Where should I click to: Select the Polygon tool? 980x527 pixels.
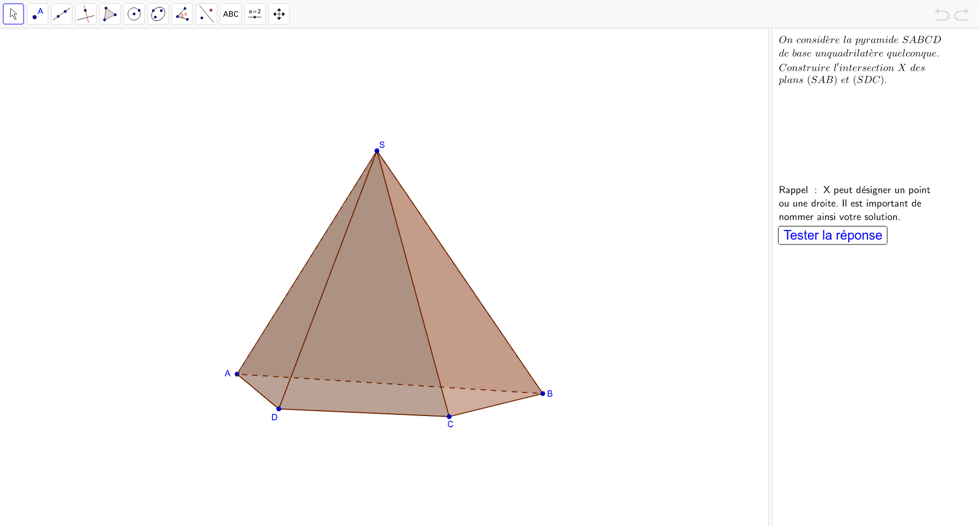pos(110,14)
